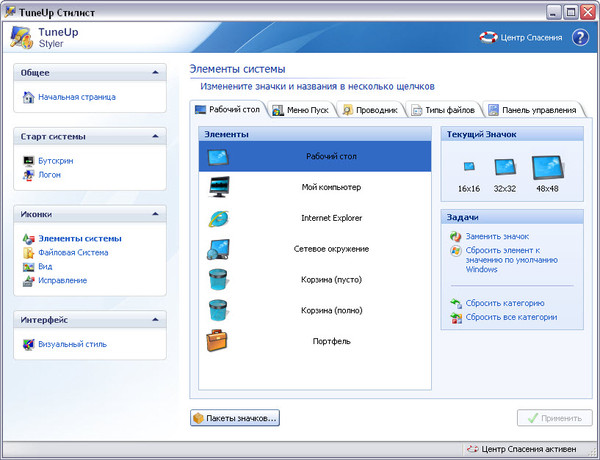Image resolution: width=600 pixels, height=460 pixels.
Task: Click the Вид picture icon in sidebar
Action: [x=28, y=267]
